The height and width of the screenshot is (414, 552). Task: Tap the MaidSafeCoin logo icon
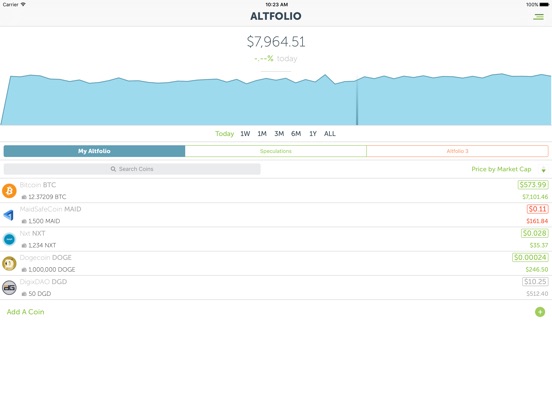pyautogui.click(x=9, y=215)
